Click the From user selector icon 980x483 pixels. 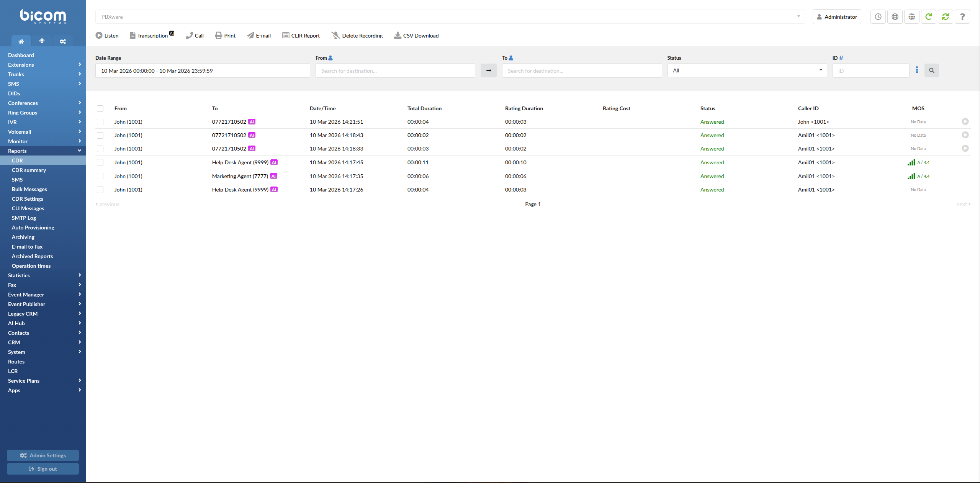pyautogui.click(x=330, y=58)
